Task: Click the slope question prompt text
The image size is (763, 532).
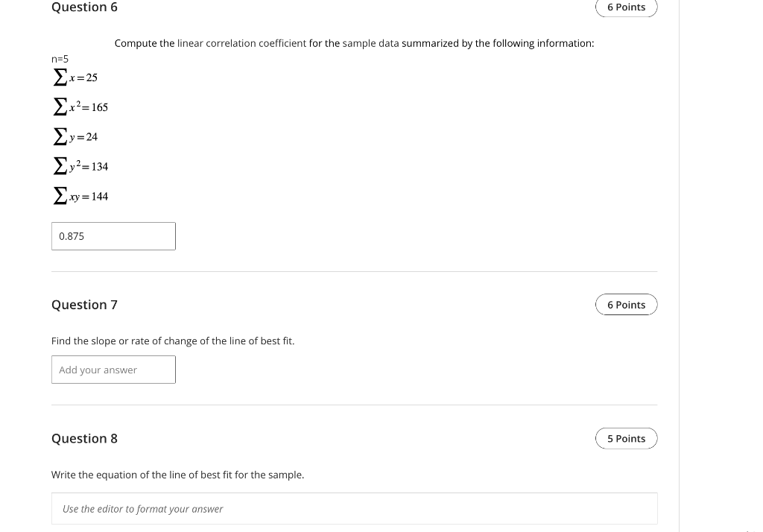Action: point(173,341)
